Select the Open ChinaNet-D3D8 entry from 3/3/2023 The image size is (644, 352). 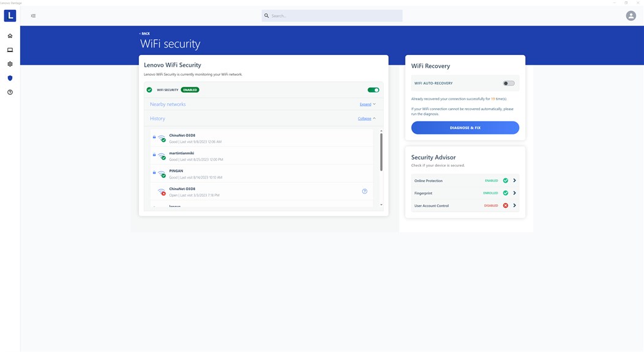pyautogui.click(x=262, y=192)
